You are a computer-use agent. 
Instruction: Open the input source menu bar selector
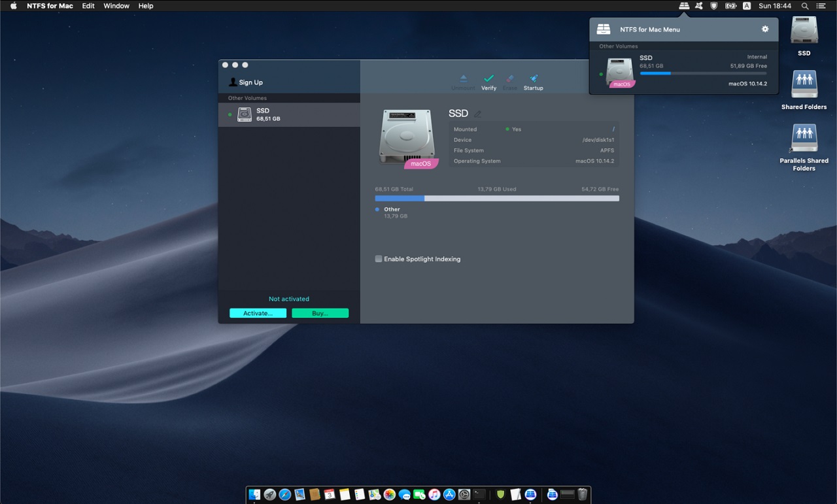tap(747, 6)
